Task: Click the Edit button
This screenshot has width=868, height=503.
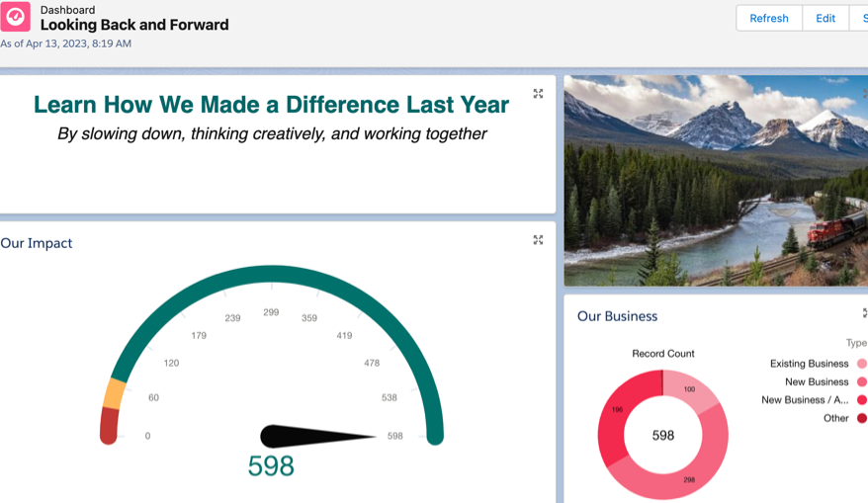Action: pos(825,18)
